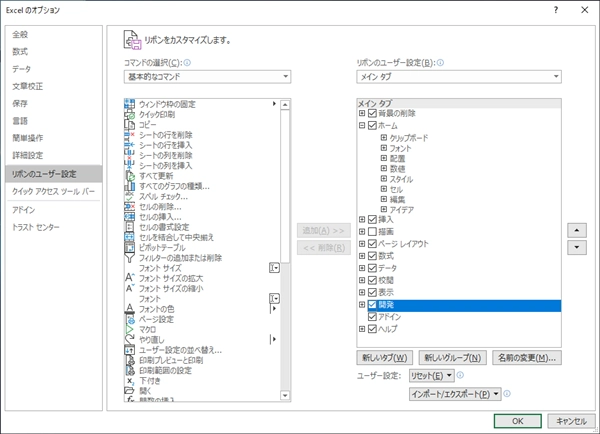Uncheck the 背景の削除 tab checkbox

pos(372,113)
